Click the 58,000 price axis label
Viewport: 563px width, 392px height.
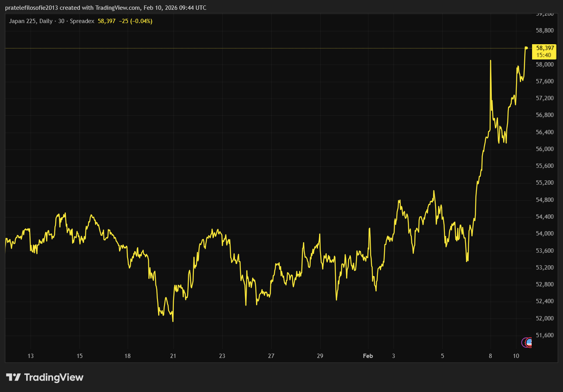(545, 65)
